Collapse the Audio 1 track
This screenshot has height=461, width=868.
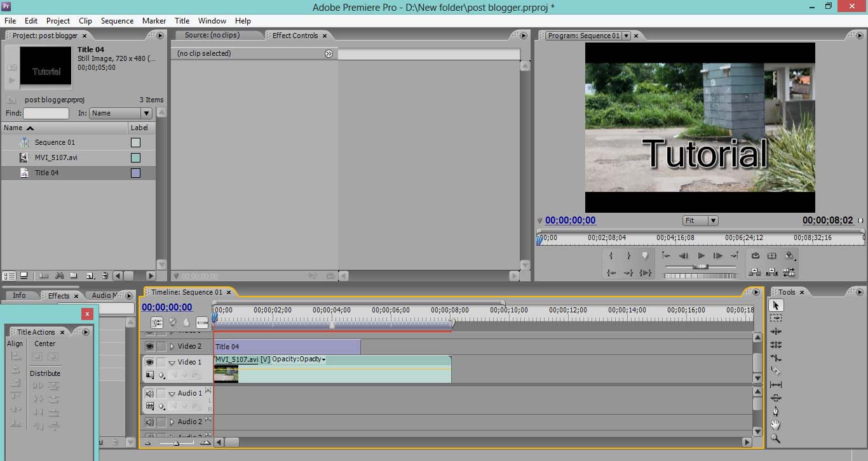172,394
